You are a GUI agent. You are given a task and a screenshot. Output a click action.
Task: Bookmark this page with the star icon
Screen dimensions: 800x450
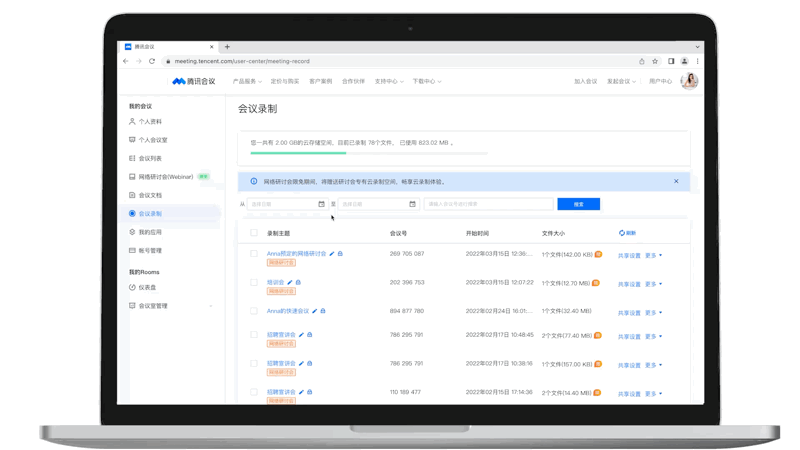click(655, 61)
